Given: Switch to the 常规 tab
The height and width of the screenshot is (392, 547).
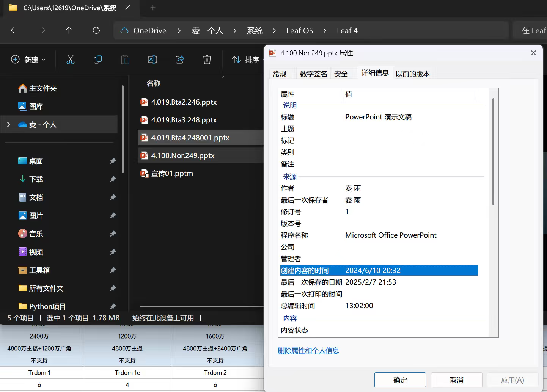Looking at the screenshot, I should pyautogui.click(x=280, y=74).
